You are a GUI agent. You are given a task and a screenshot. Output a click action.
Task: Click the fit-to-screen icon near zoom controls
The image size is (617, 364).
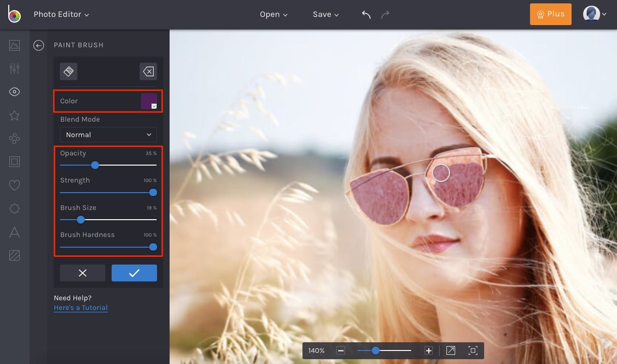tap(472, 350)
